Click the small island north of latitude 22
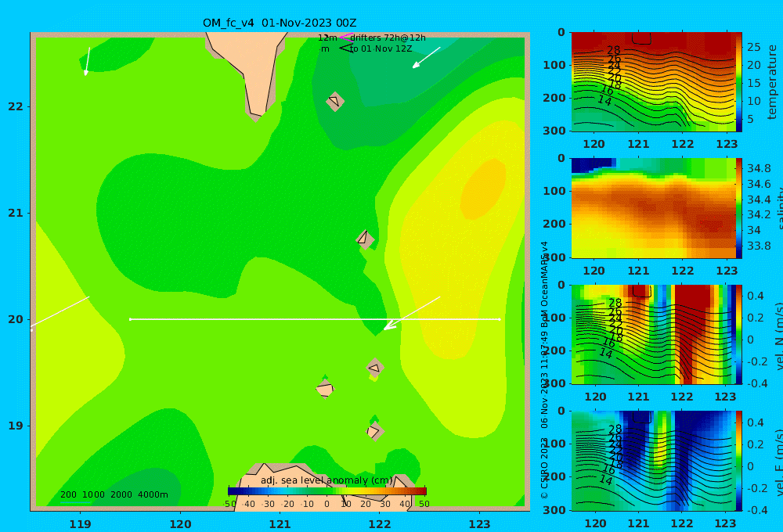This screenshot has width=783, height=532. (335, 101)
